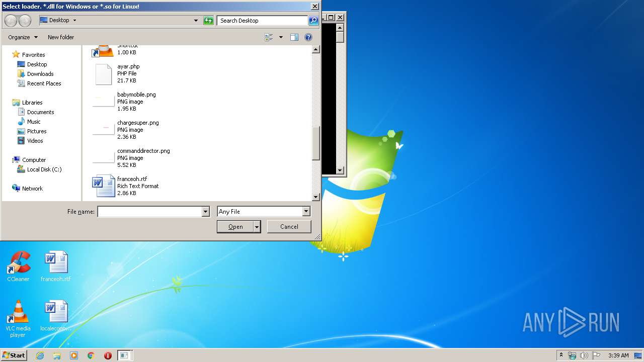The width and height of the screenshot is (644, 362).
Task: Open Local Disk (C:)
Action: tap(44, 169)
